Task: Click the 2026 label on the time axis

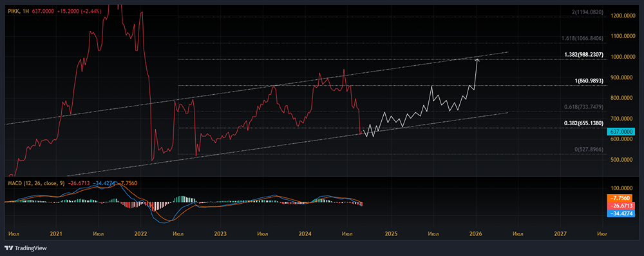Action: click(x=476, y=234)
